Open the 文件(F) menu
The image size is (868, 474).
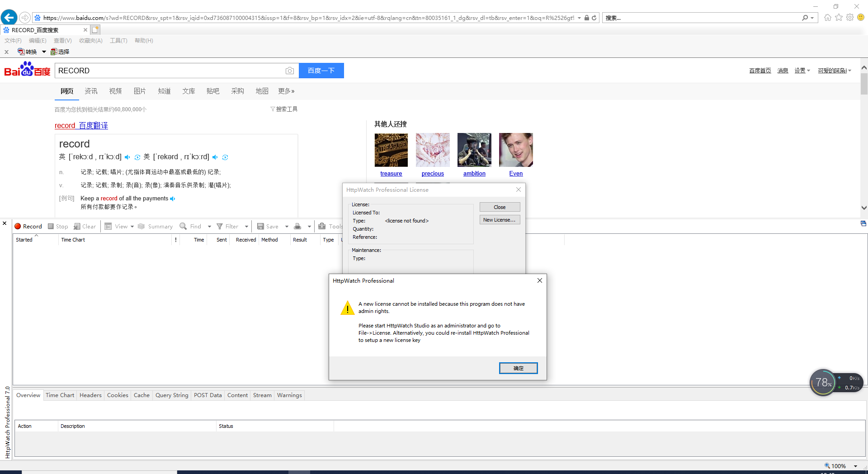point(13,41)
